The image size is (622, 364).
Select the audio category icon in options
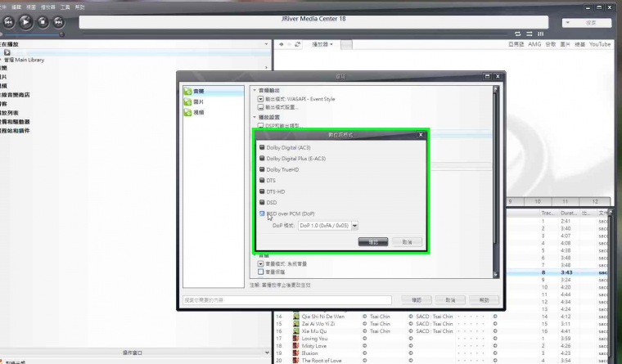click(188, 92)
